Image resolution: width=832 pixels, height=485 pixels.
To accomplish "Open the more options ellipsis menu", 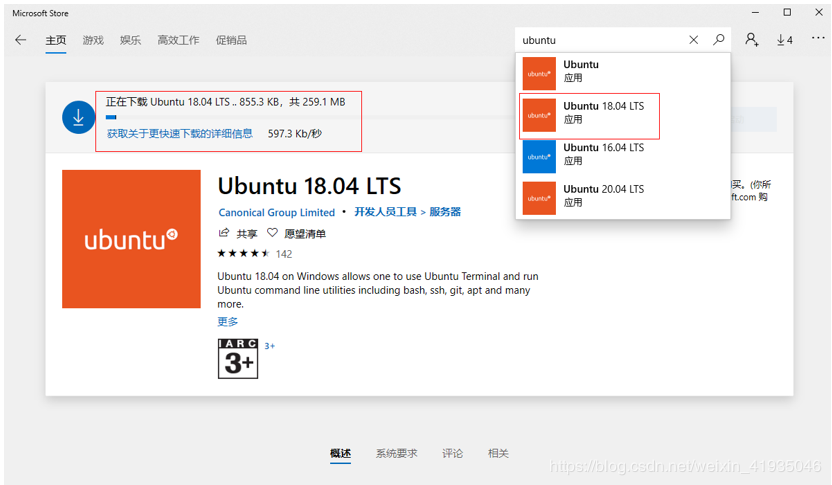I will pos(818,38).
